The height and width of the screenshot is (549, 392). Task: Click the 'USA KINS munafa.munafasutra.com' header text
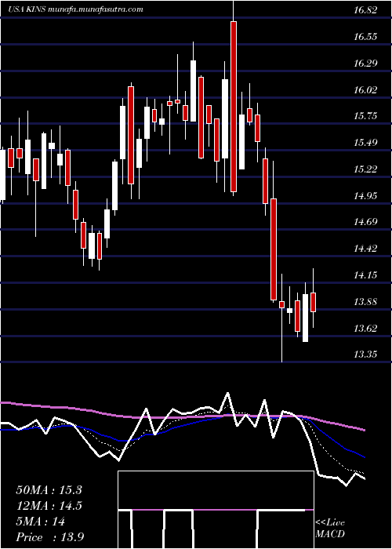coord(75,9)
